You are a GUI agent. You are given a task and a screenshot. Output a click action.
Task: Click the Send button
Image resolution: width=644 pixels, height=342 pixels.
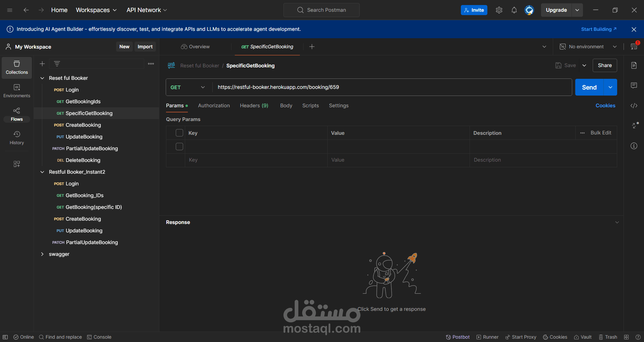(x=589, y=87)
